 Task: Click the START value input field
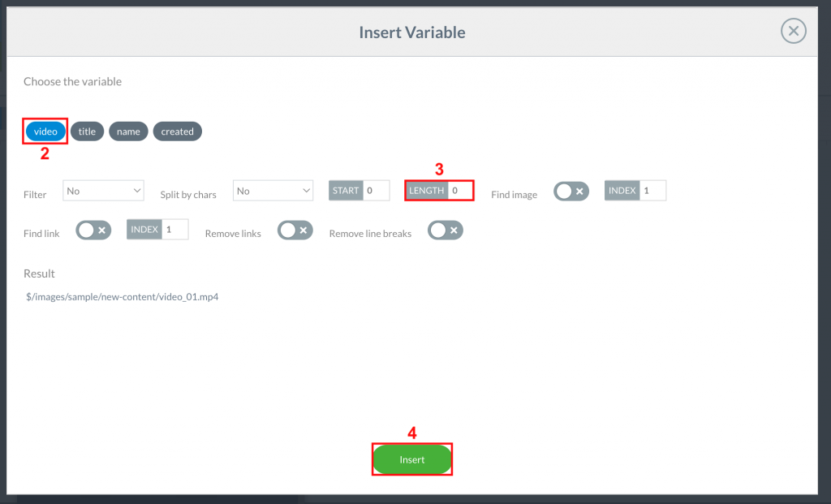pos(377,190)
